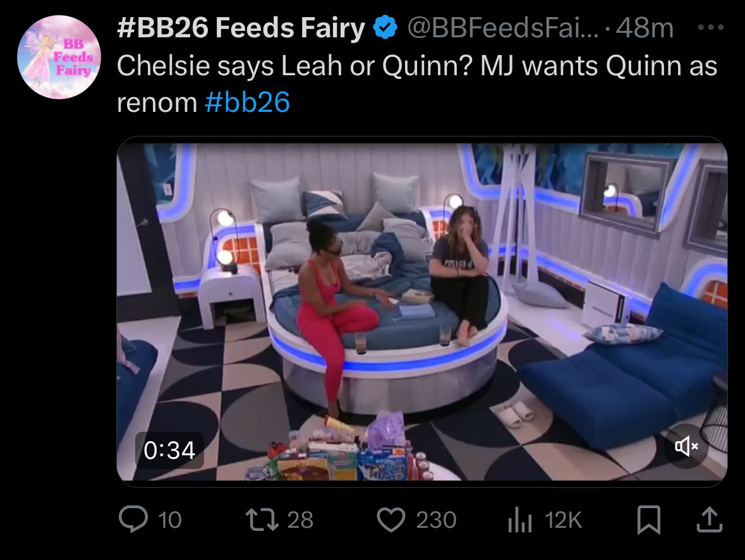Click the 230 likes count
This screenshot has height=560, width=745.
[x=436, y=520]
